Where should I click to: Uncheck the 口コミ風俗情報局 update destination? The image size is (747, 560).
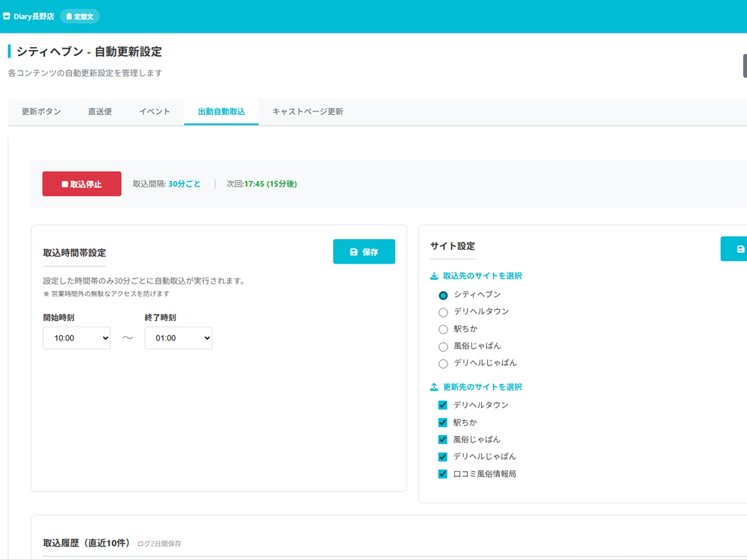442,473
